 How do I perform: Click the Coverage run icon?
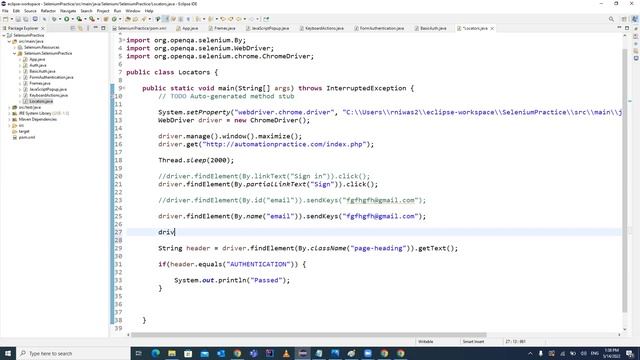79,19
